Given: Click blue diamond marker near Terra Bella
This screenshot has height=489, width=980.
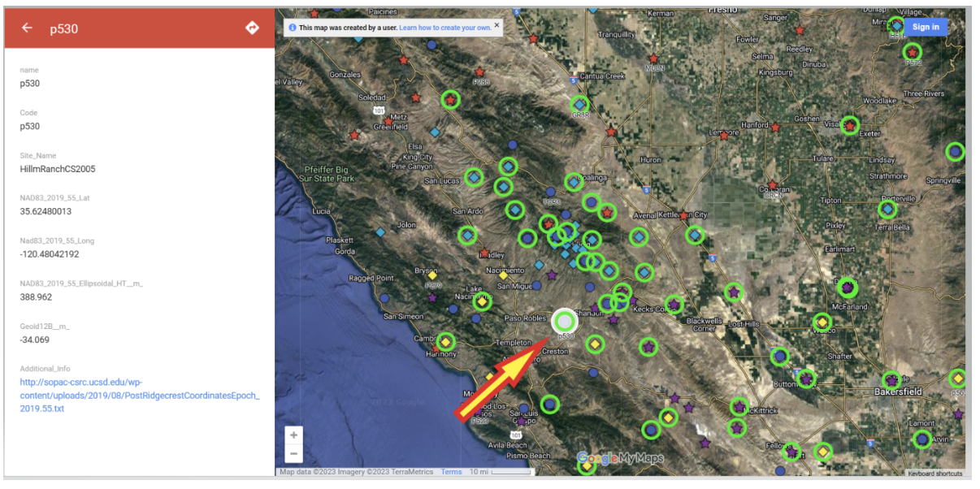Looking at the screenshot, I should (887, 210).
